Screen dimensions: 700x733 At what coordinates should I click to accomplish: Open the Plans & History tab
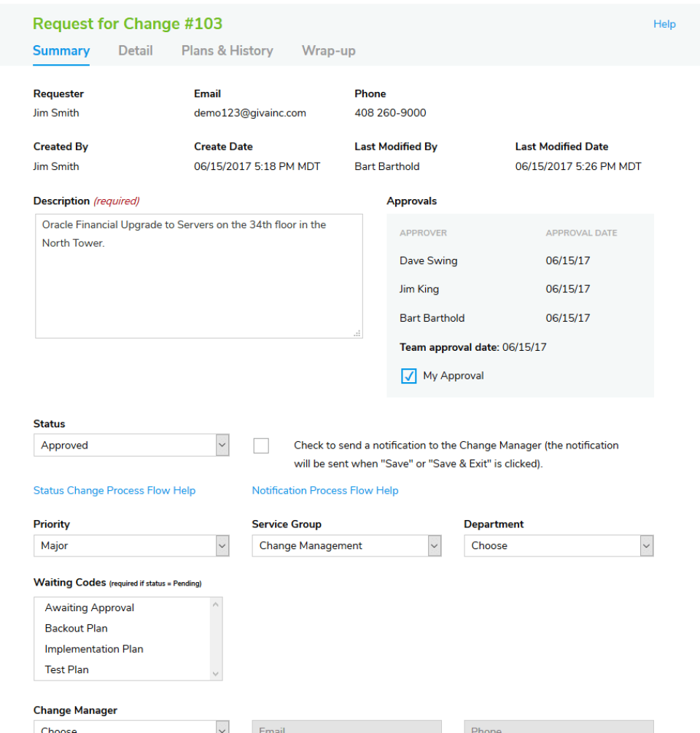[x=227, y=50]
